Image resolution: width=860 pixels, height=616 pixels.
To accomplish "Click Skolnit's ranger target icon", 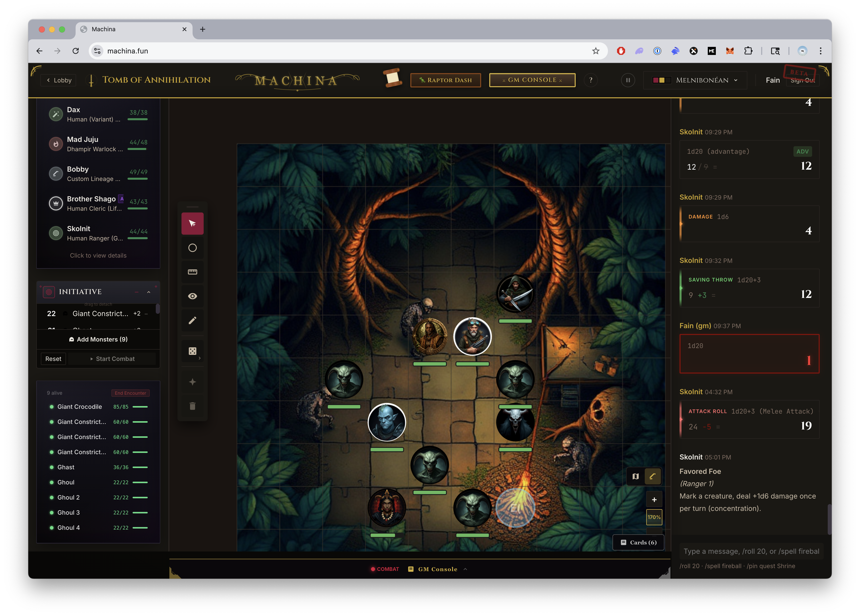I will pyautogui.click(x=56, y=233).
